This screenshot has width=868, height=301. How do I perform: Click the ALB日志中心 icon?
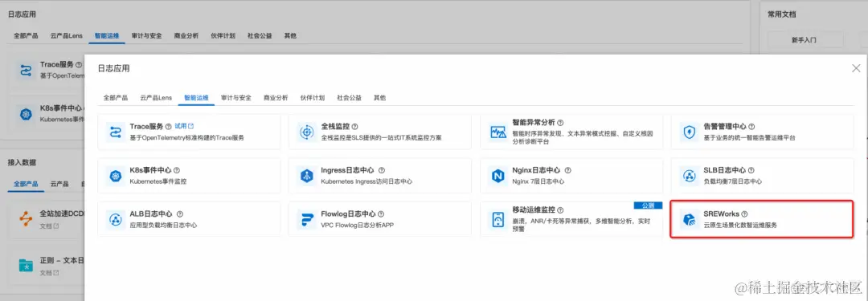(x=115, y=220)
